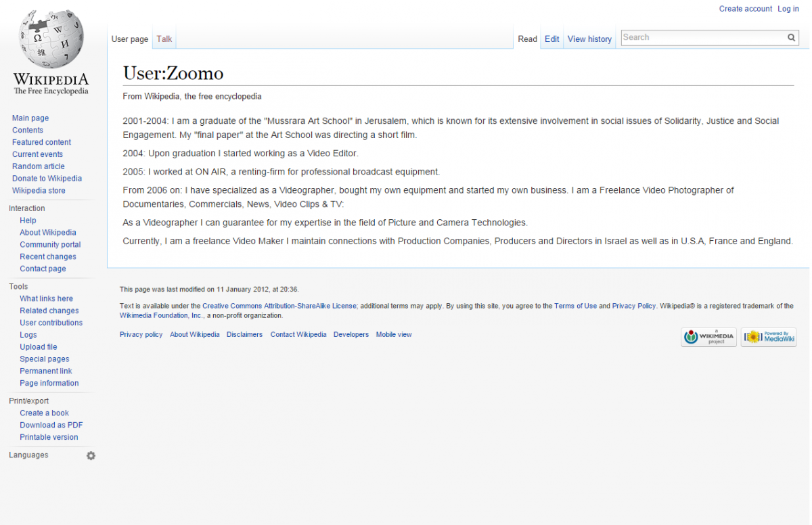
Task: Open Wikimedia Foundation, Inc. link
Action: 162,316
